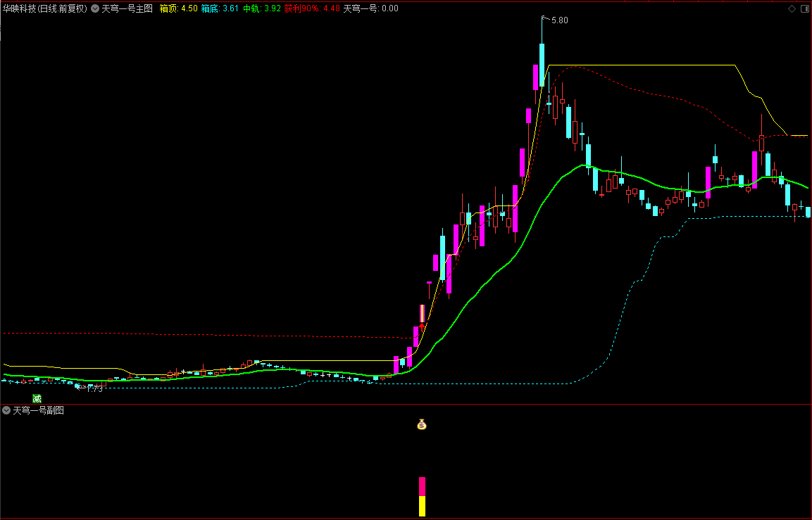Select the green 中轨 3.92 legend value
The width and height of the screenshot is (812, 520).
pyautogui.click(x=261, y=8)
